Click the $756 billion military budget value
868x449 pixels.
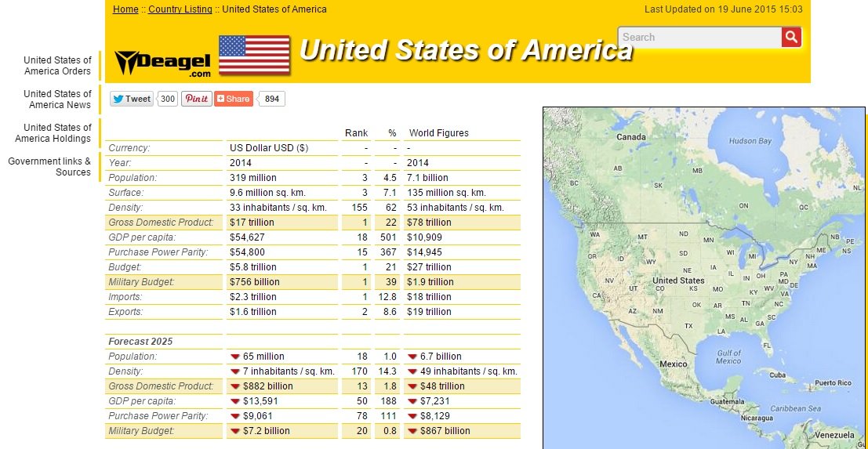pos(255,282)
